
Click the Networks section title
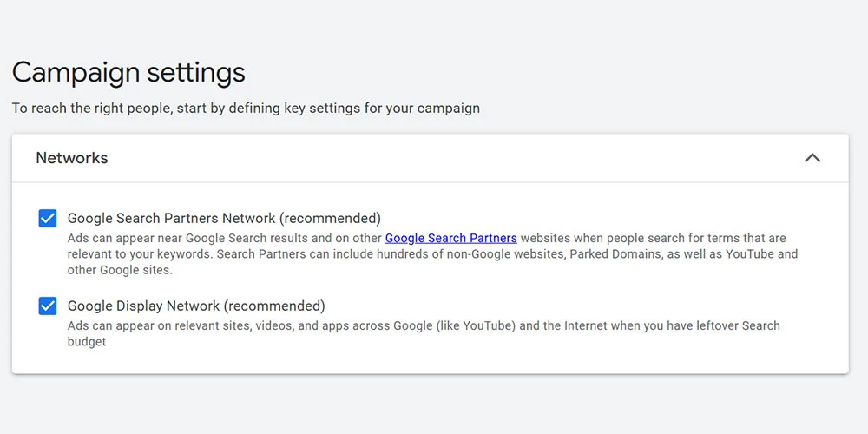coord(72,158)
